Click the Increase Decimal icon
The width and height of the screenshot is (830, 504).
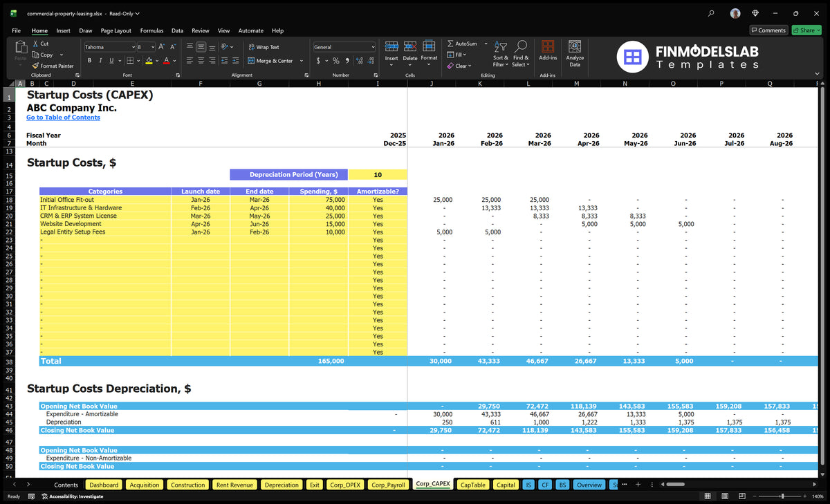[359, 61]
